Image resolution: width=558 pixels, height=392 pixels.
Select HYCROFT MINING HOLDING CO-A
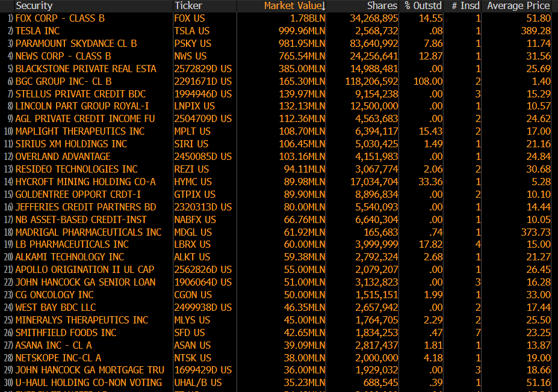coord(85,182)
